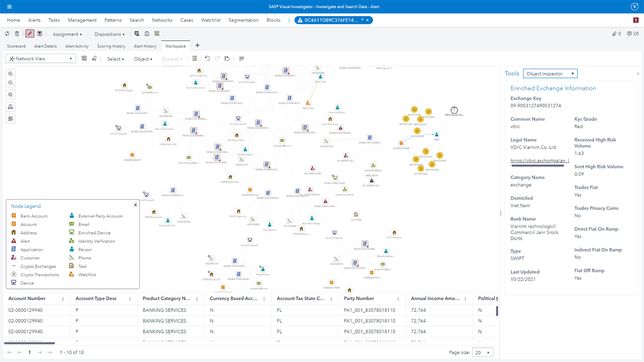Image resolution: width=644 pixels, height=362 pixels.
Task: Delete the alert with the trash icon
Action: coord(17,34)
